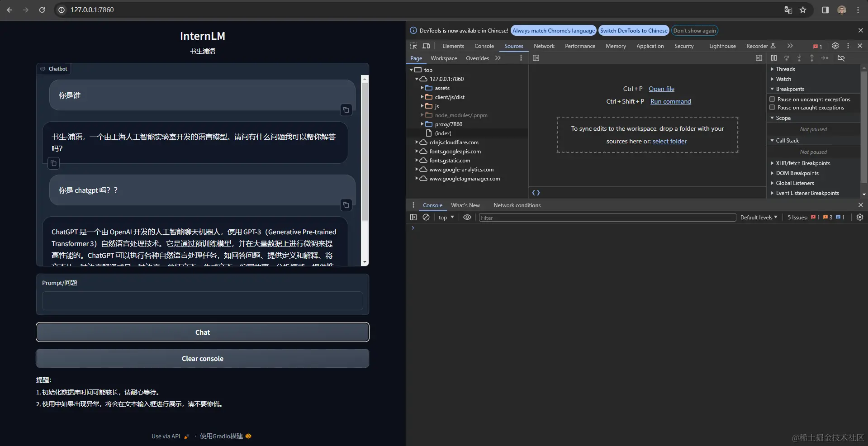This screenshot has width=868, height=446.
Task: Step out of the current function
Action: (812, 58)
